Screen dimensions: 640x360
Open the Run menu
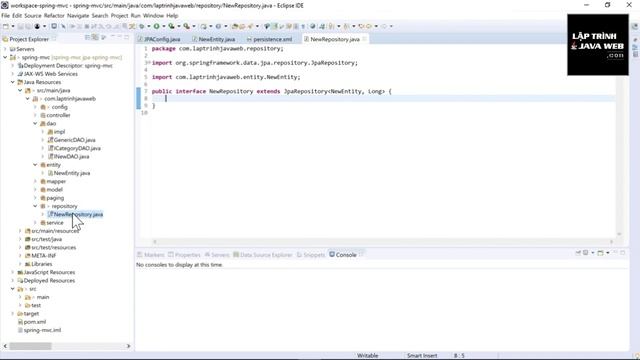tap(136, 16)
